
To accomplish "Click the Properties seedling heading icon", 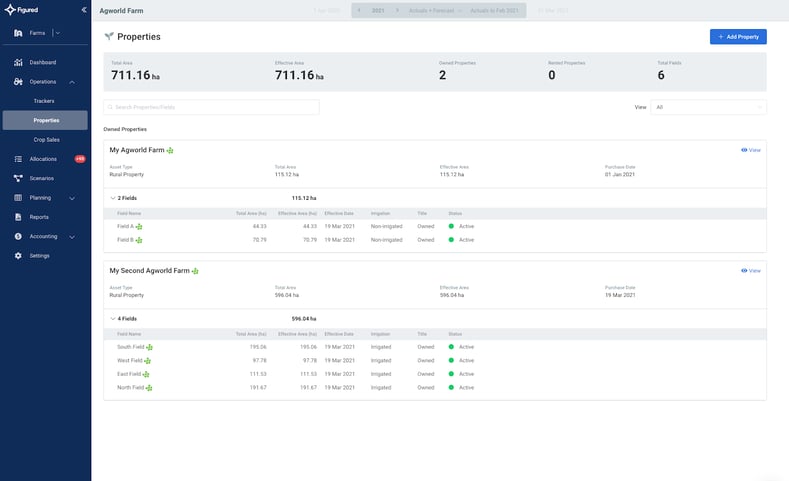I will (x=109, y=36).
